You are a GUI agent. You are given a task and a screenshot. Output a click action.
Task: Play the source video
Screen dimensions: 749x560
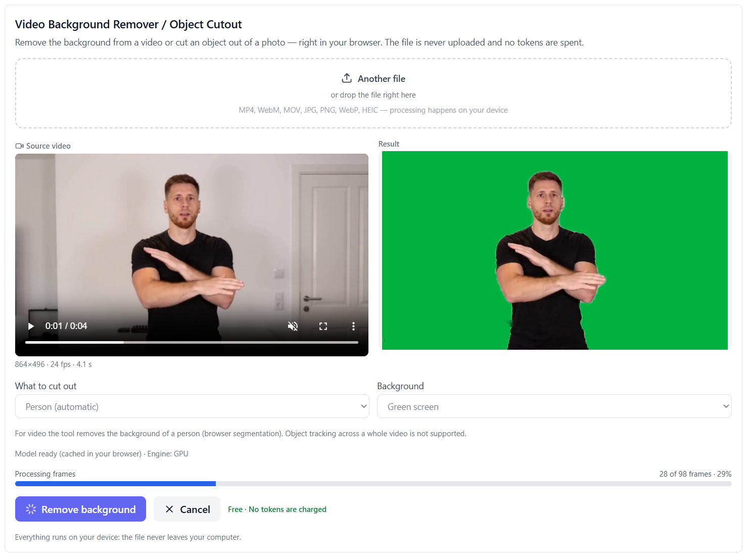31,326
